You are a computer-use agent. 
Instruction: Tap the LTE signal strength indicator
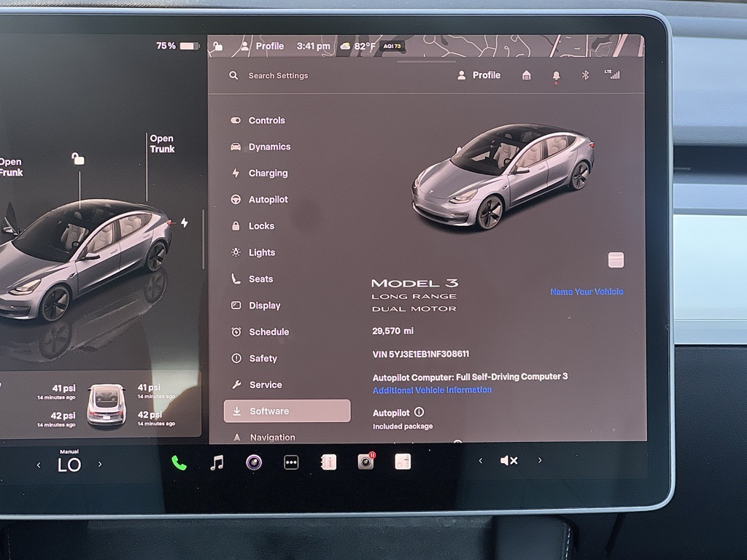pos(612,74)
